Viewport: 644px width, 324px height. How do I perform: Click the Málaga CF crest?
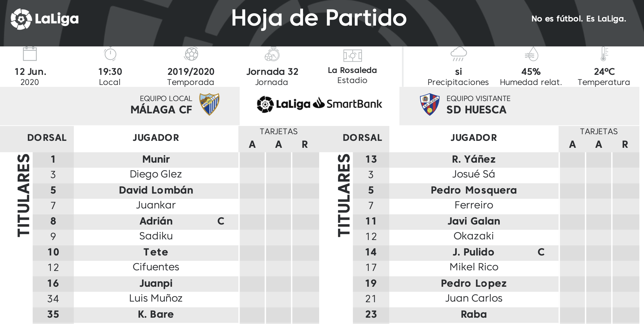pyautogui.click(x=209, y=104)
